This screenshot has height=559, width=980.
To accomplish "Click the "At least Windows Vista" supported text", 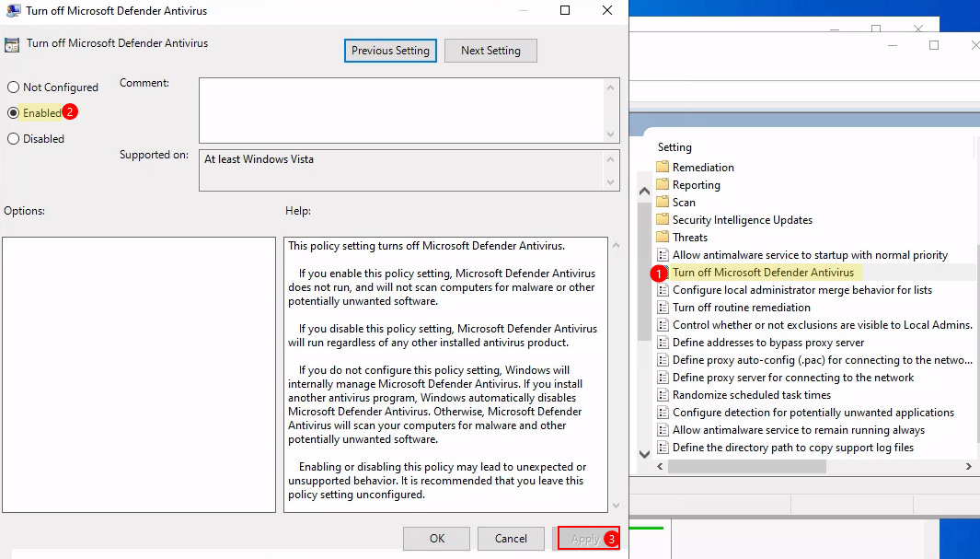I will pos(259,159).
